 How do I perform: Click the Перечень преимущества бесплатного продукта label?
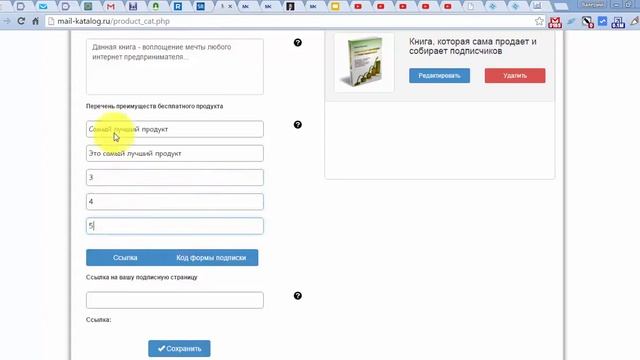coord(154,106)
